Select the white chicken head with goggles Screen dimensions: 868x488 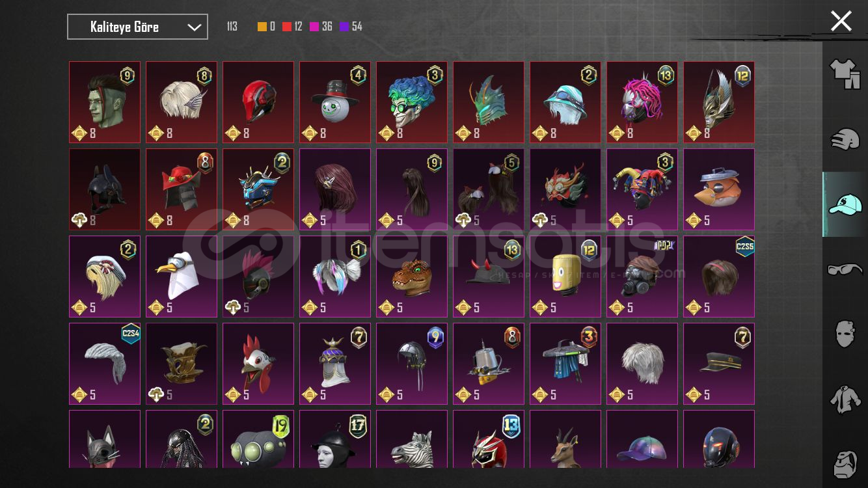click(x=182, y=277)
